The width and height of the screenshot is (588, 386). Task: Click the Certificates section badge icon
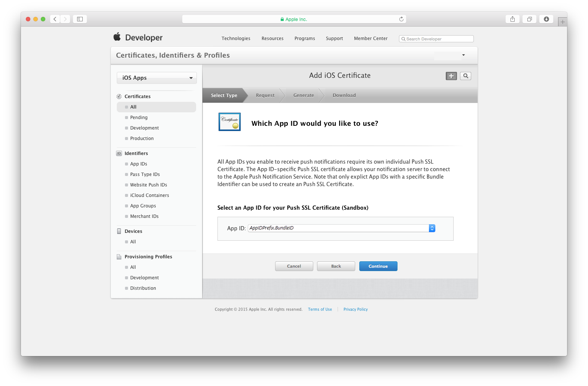pos(119,97)
